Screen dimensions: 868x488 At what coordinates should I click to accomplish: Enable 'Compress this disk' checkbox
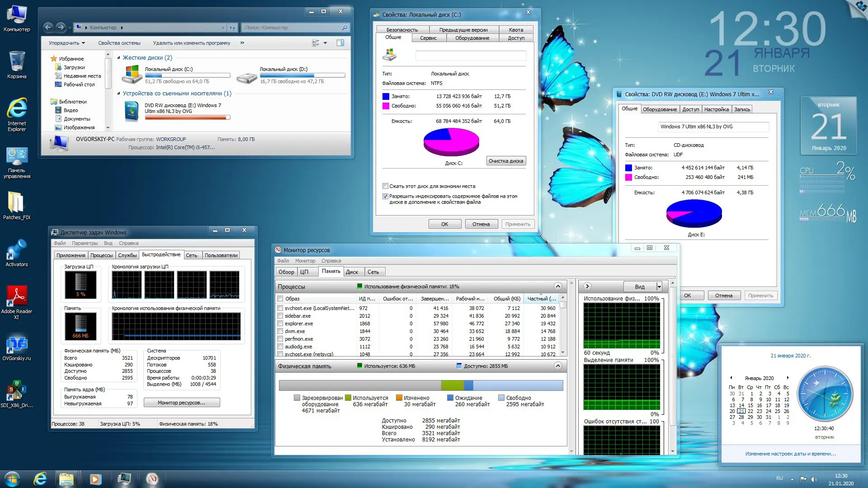click(385, 186)
